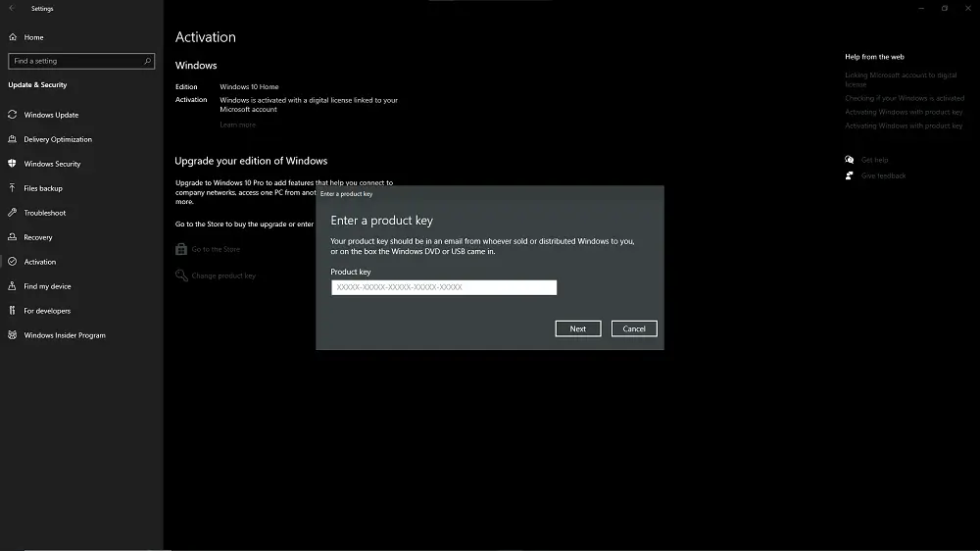Viewport: 980px width, 551px height.
Task: Click the Find a setting search box
Action: 81,61
